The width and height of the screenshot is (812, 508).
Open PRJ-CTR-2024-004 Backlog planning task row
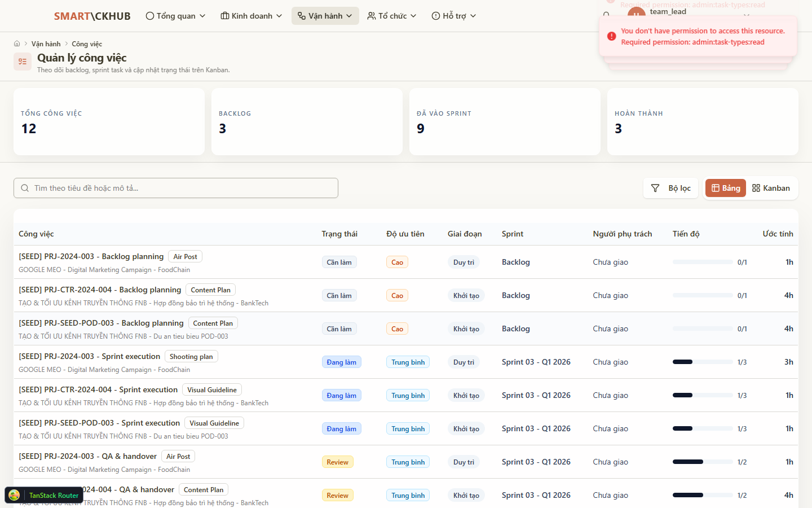coord(100,290)
